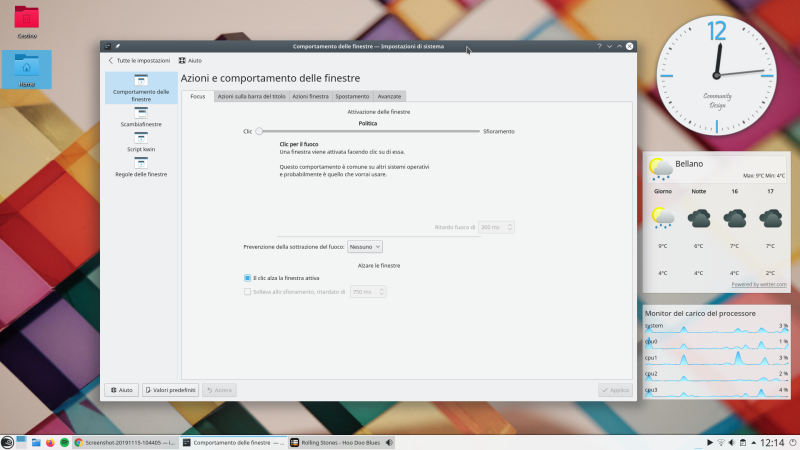Screen dimensions: 800x450
Task: Click the speaker icon next to Rolling Stones task
Action: click(x=389, y=442)
